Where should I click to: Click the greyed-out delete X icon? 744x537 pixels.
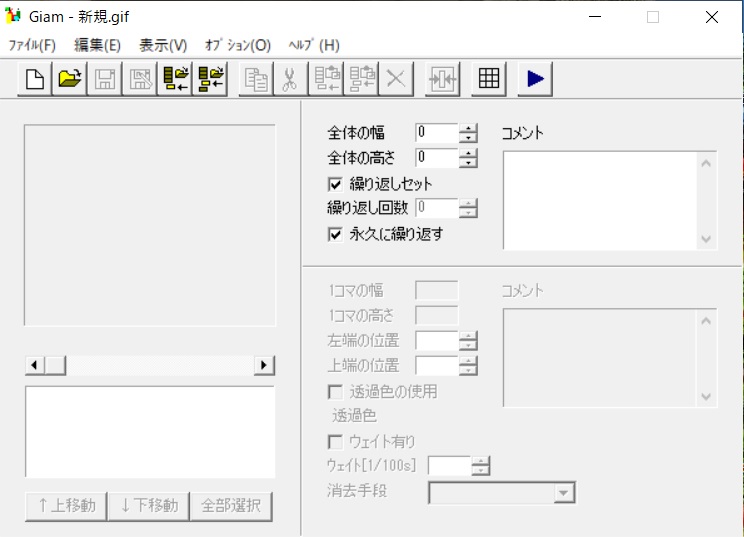click(396, 79)
